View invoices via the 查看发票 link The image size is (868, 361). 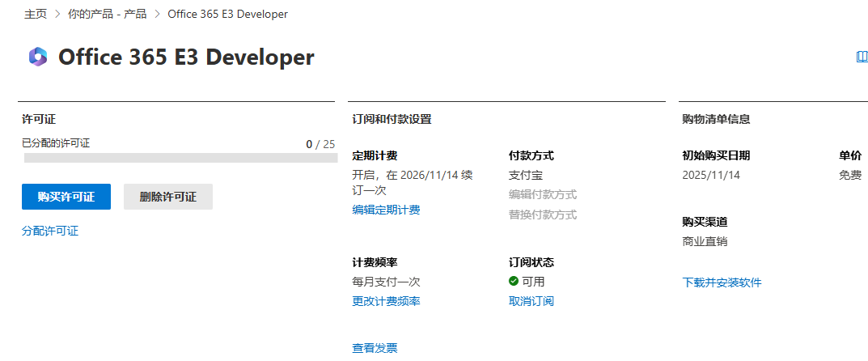click(375, 348)
